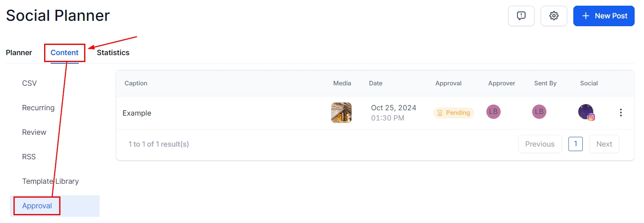Open the Template Library section

[50, 181]
